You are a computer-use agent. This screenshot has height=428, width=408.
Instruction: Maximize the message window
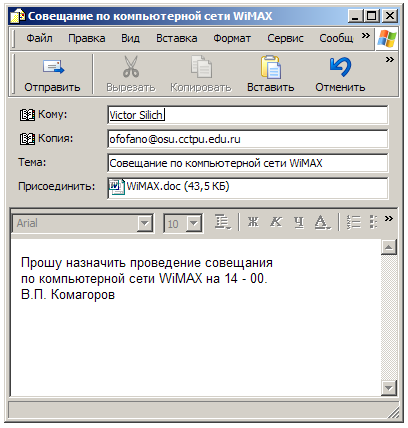(x=371, y=16)
